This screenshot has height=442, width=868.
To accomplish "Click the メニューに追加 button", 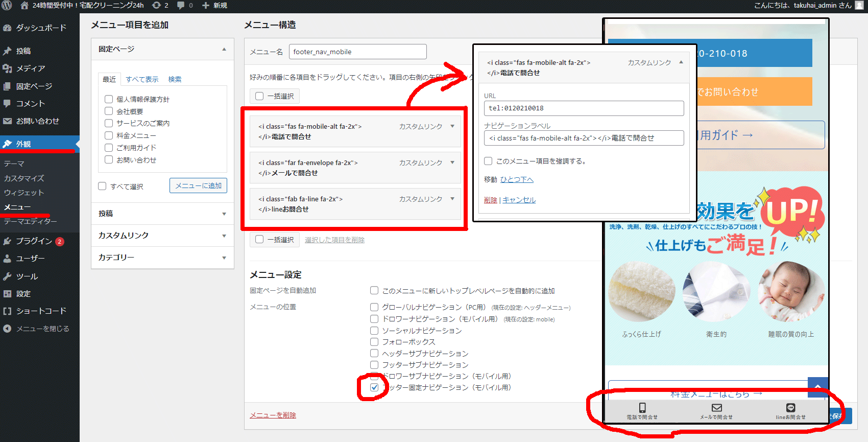I will 198,186.
